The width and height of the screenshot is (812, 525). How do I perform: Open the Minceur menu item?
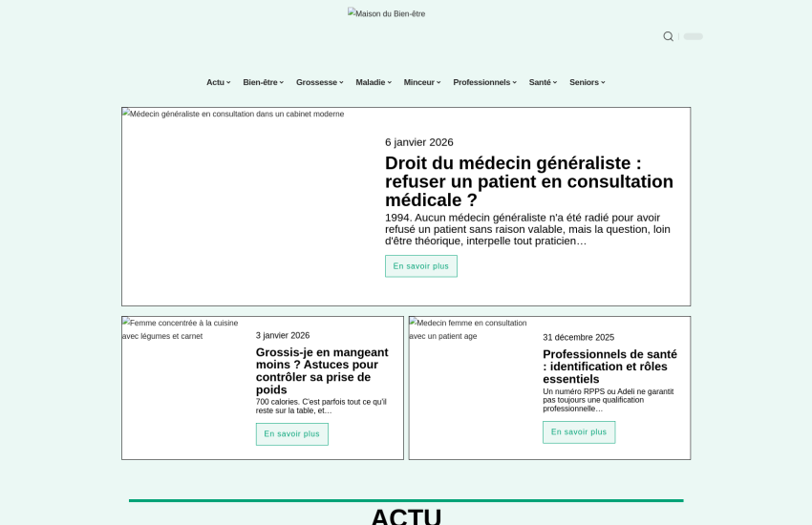421,82
